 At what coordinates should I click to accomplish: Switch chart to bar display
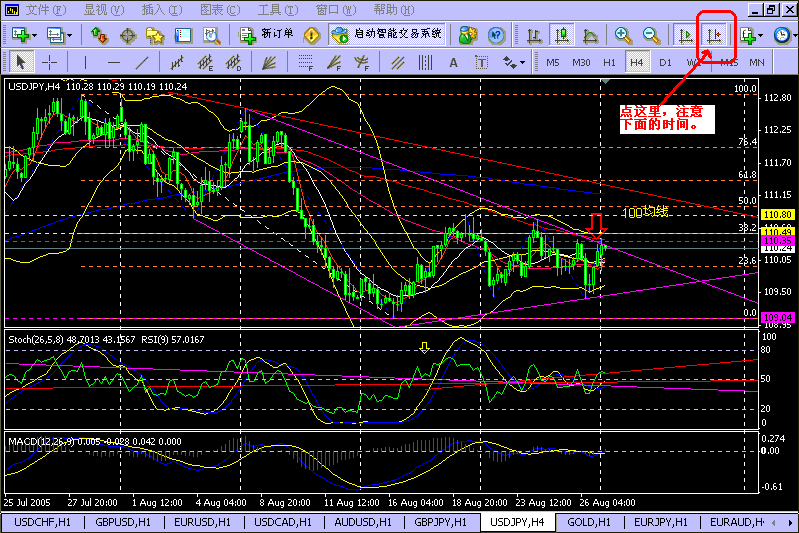tap(535, 35)
